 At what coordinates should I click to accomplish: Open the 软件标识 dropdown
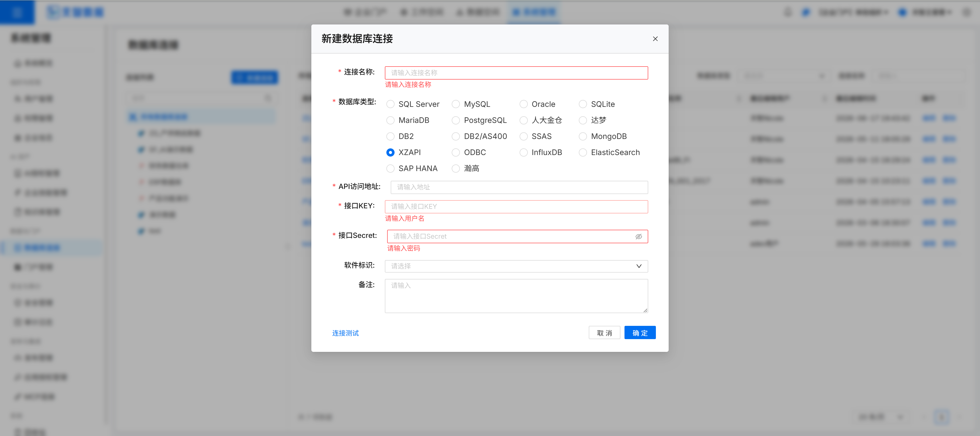516,266
